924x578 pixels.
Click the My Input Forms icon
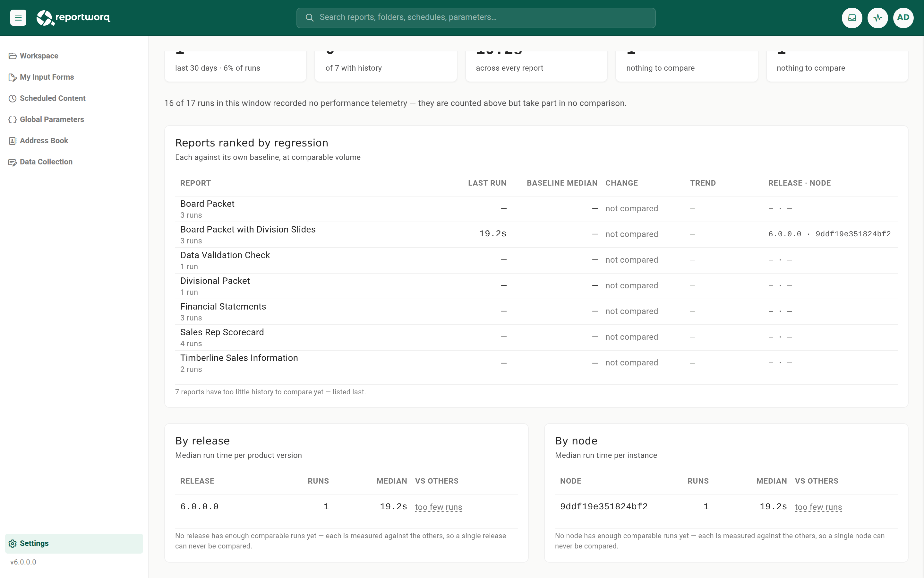click(x=13, y=78)
